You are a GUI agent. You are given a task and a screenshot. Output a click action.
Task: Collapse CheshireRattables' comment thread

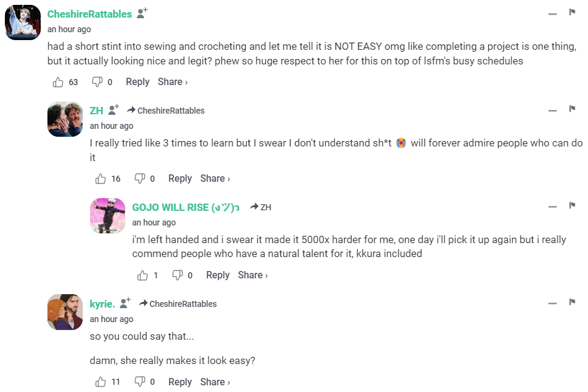point(552,13)
